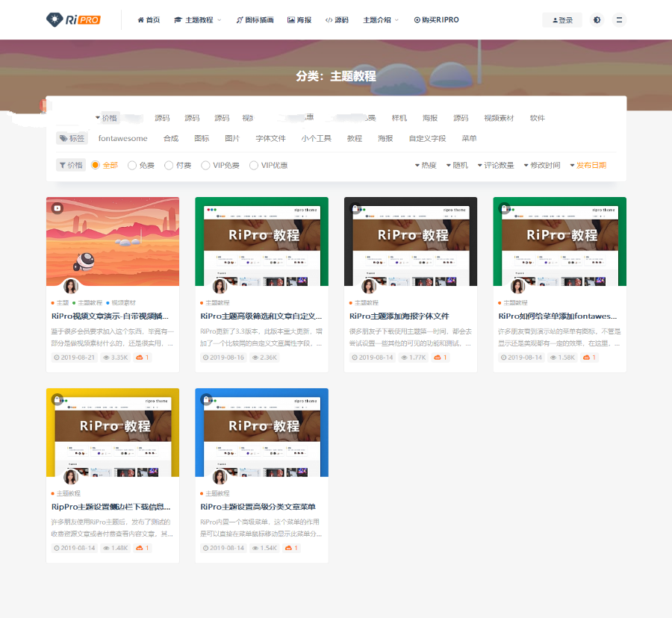Filter by the 合成 tag
Image resolution: width=672 pixels, height=618 pixels.
click(171, 138)
